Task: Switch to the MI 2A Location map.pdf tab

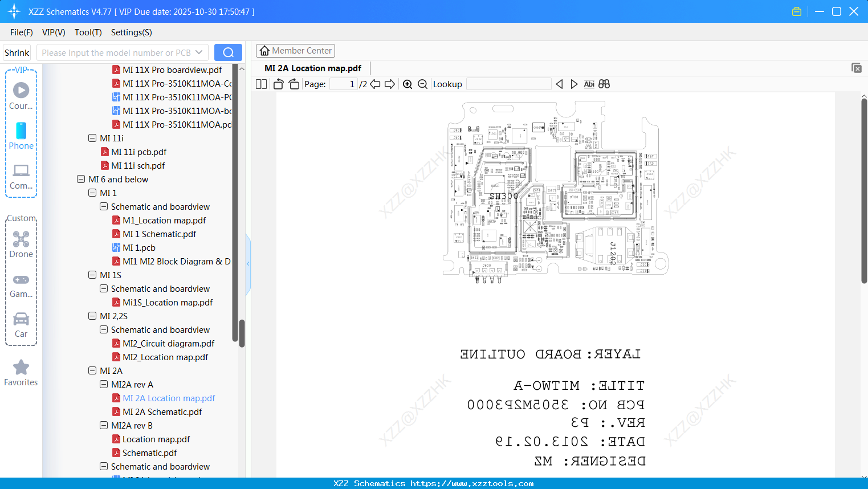Action: click(312, 68)
